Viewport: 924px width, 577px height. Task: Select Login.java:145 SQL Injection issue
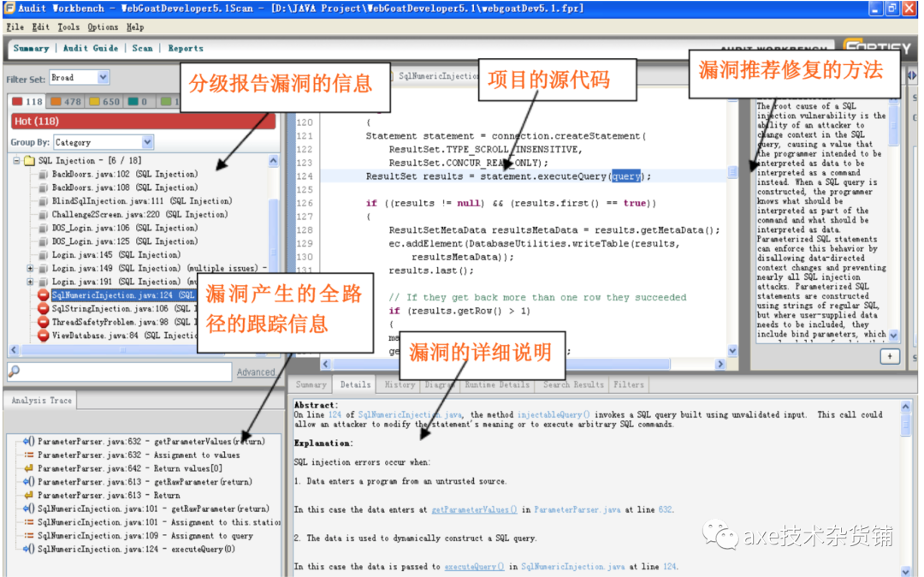click(x=115, y=254)
